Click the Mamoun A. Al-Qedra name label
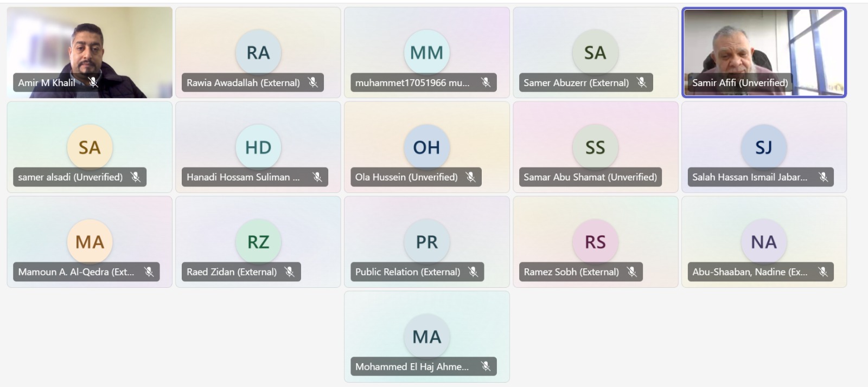 tap(76, 272)
